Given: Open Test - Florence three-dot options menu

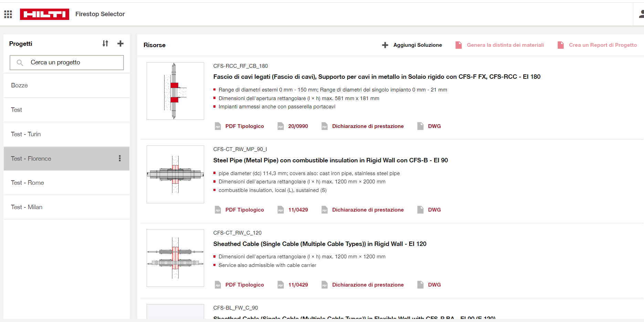Looking at the screenshot, I should [120, 158].
